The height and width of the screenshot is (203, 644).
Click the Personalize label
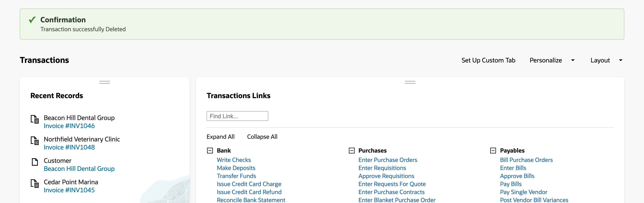coord(546,60)
